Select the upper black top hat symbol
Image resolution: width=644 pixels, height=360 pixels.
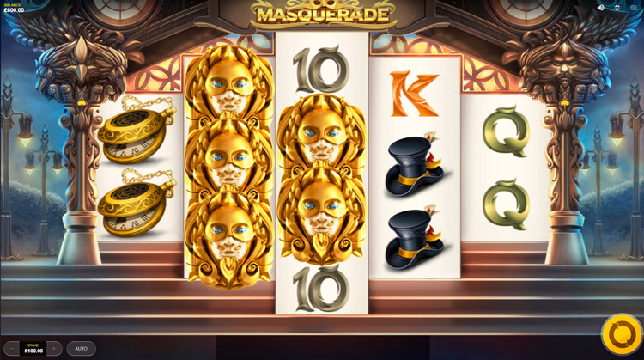point(415,165)
